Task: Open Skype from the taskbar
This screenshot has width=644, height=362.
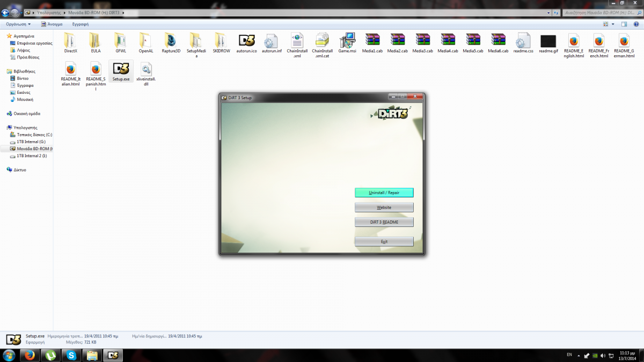Action: [71, 355]
